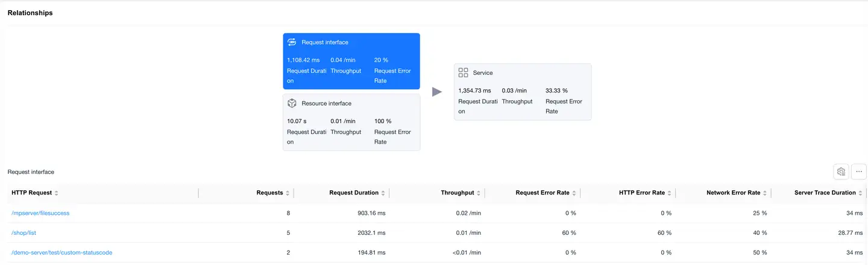
Task: Click the arrow between interface and service
Action: (x=437, y=92)
